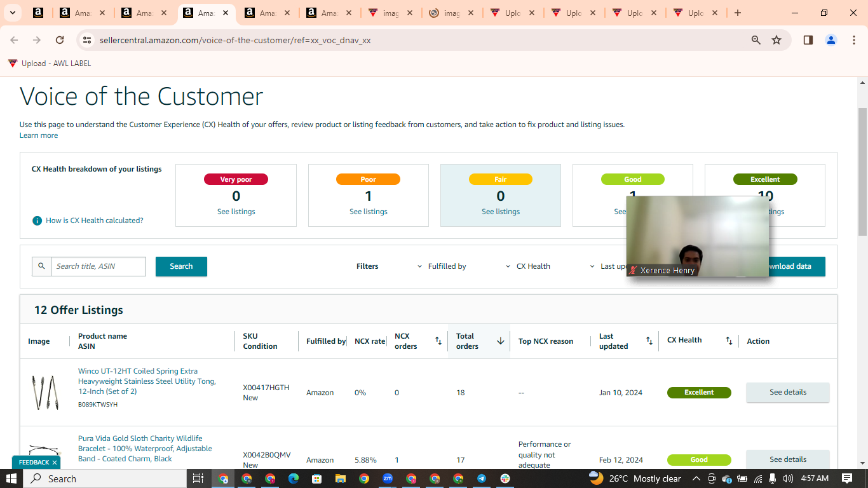
Task: Open the tab search chevron at the top left
Action: point(12,13)
